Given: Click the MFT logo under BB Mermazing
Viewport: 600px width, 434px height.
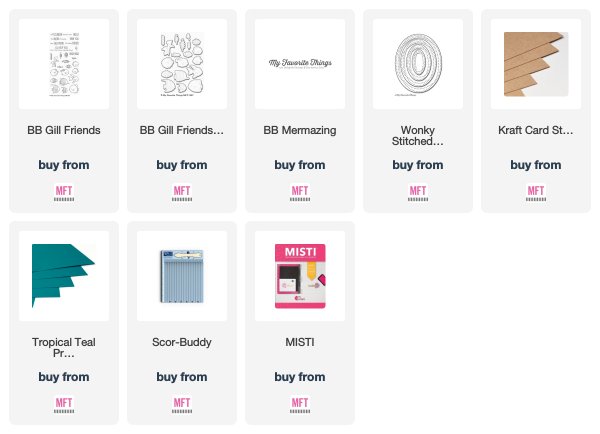Looking at the screenshot, I should point(300,193).
